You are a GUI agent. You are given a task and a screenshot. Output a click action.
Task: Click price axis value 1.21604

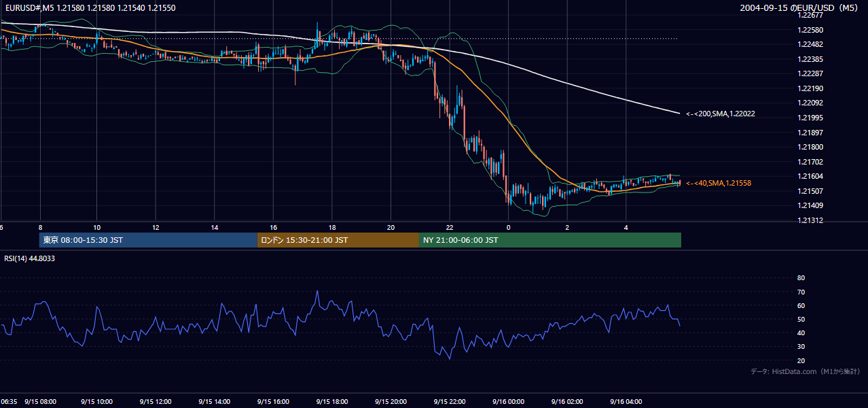[x=809, y=176]
